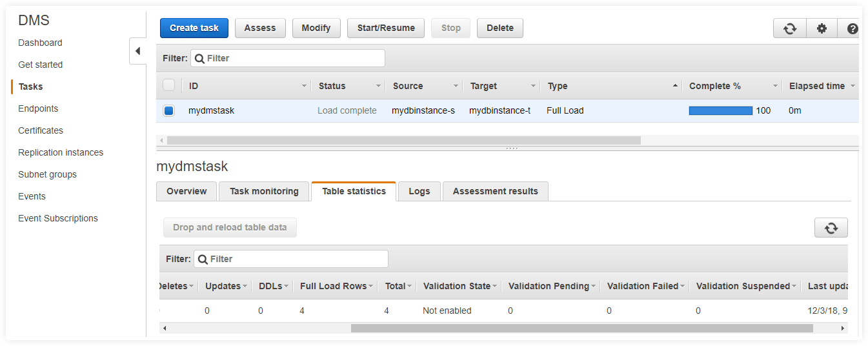Open the help question mark icon
This screenshot has height=346, width=868.
coord(852,28)
